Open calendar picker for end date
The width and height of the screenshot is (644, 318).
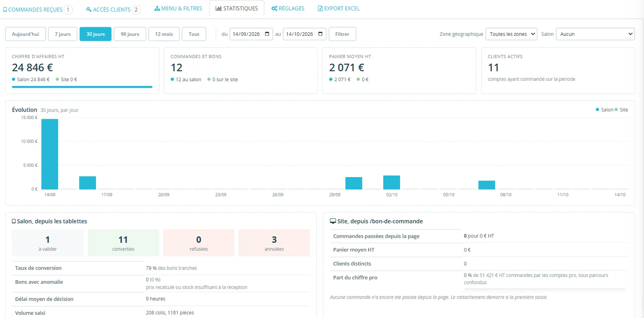coord(320,34)
